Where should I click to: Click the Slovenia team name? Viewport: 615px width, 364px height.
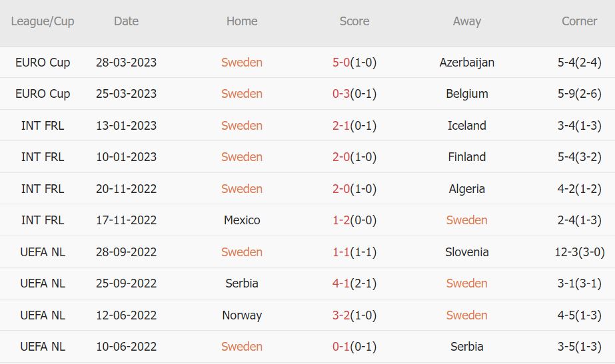(467, 252)
